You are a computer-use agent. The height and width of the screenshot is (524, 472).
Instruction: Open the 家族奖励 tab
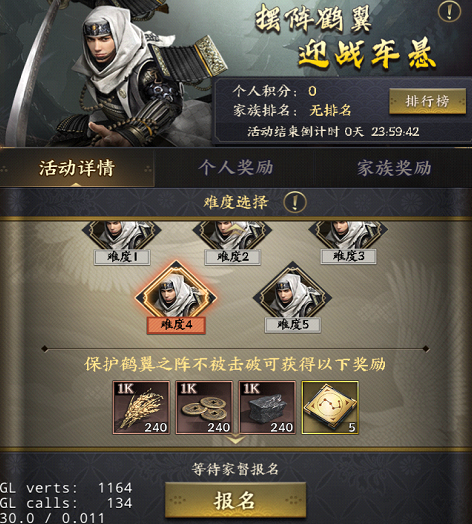(394, 168)
